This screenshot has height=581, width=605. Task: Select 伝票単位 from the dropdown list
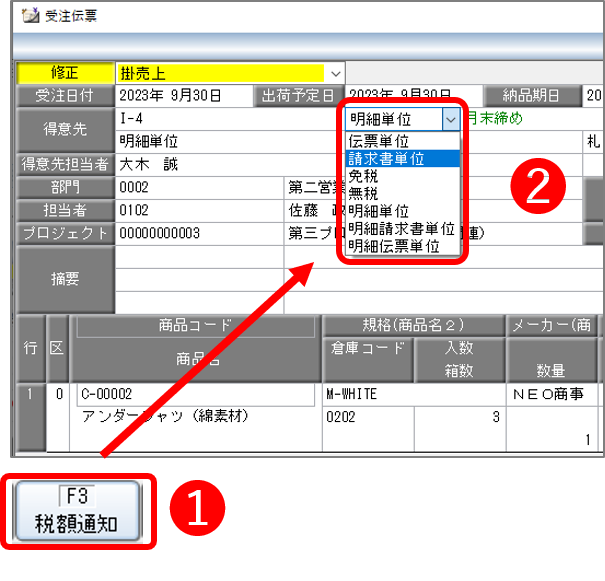(403, 141)
